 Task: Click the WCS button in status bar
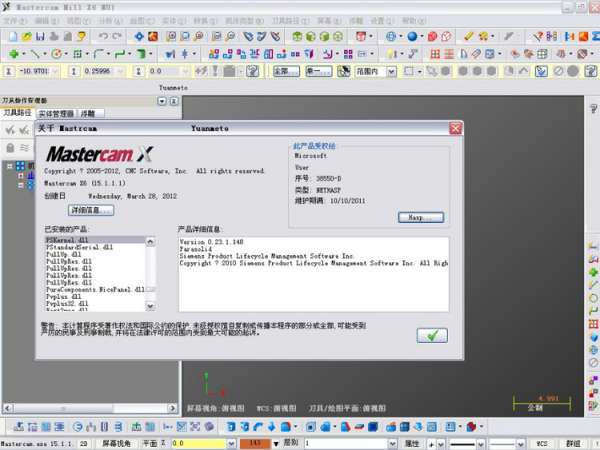click(x=541, y=443)
